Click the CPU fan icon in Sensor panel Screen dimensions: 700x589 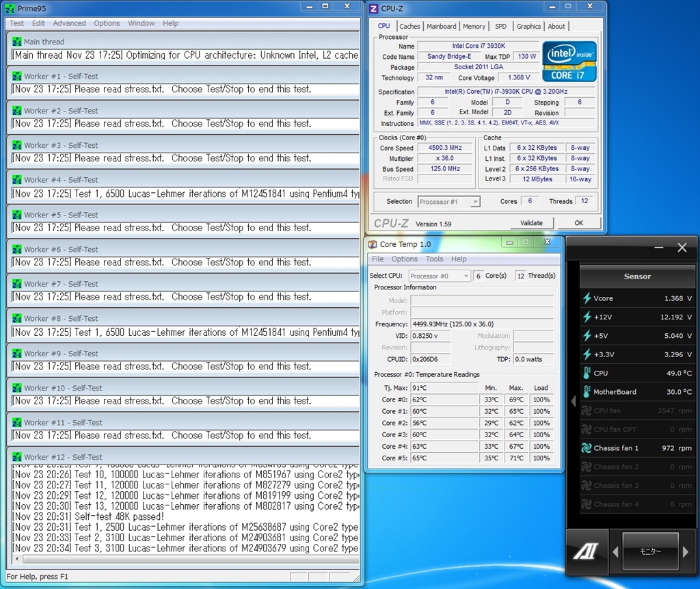[586, 410]
